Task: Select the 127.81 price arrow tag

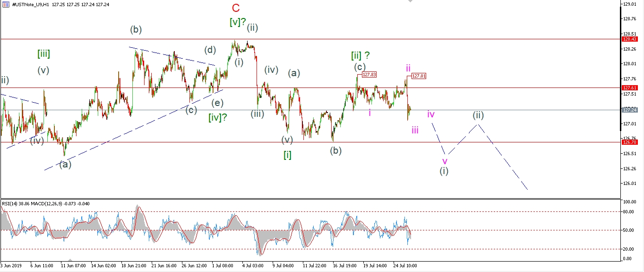Action: pos(419,76)
